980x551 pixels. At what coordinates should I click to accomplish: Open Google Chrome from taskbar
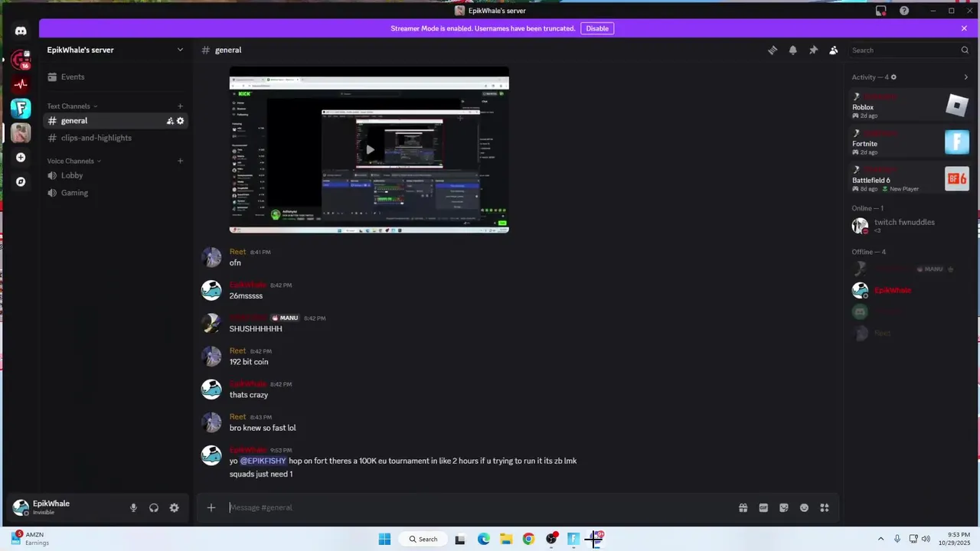click(x=528, y=539)
